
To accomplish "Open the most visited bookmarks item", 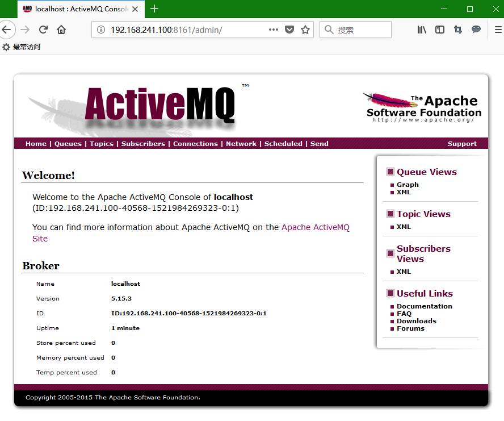I will [22, 47].
